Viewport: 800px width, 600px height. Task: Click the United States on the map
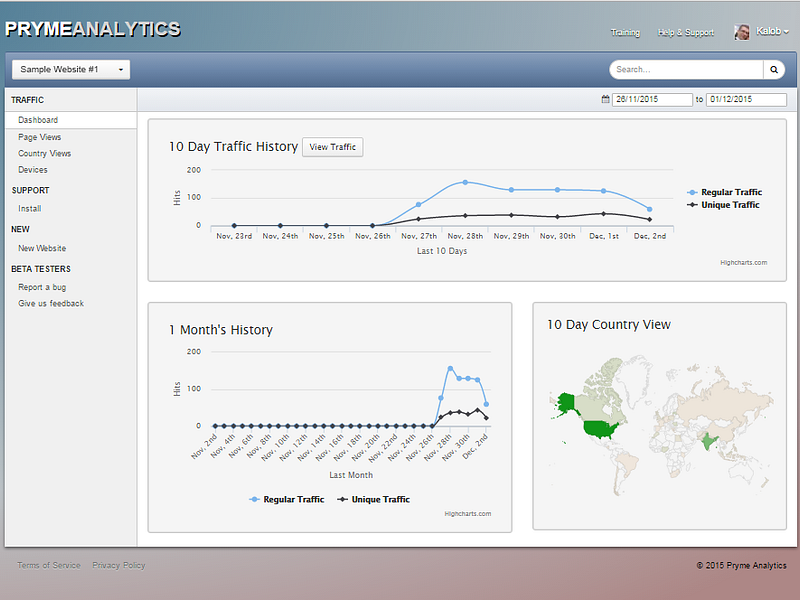pos(599,430)
